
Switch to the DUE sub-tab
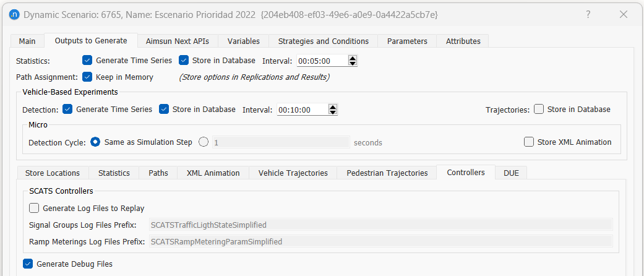pyautogui.click(x=511, y=173)
